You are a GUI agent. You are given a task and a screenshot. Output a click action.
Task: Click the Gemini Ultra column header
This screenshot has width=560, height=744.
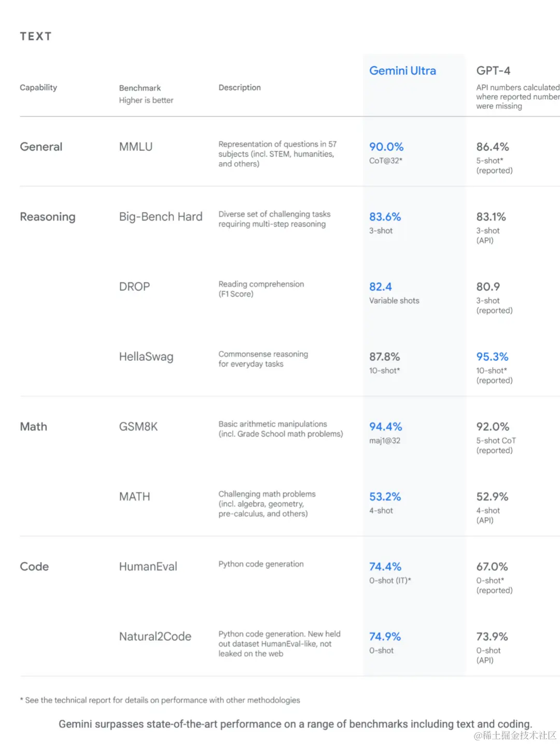[x=402, y=71]
